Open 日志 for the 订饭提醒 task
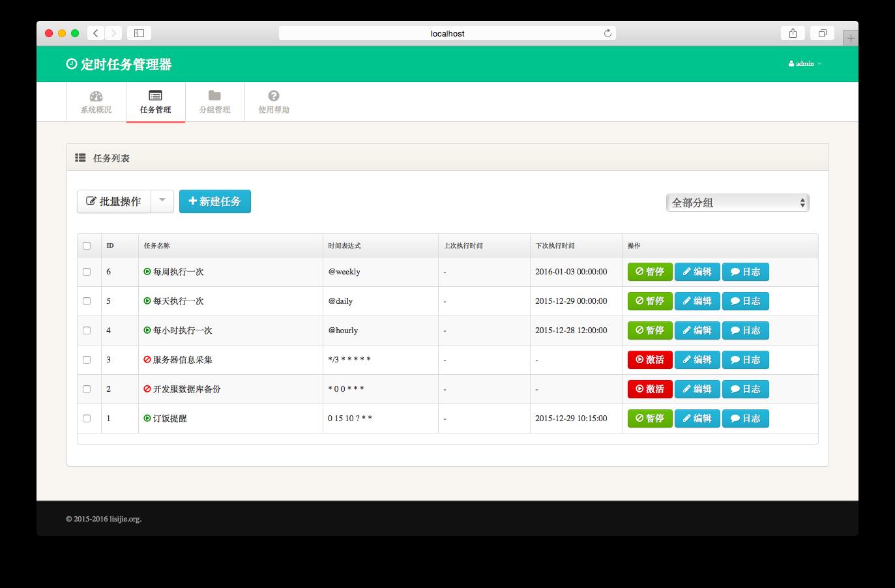 point(745,419)
